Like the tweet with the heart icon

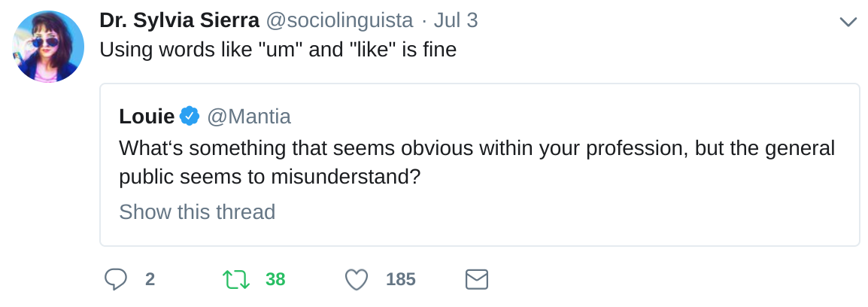(356, 280)
